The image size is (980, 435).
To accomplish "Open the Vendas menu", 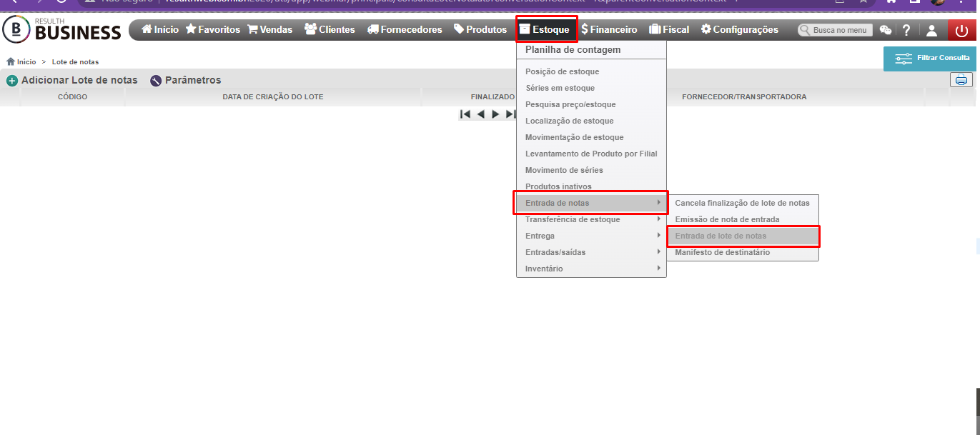I will click(270, 29).
